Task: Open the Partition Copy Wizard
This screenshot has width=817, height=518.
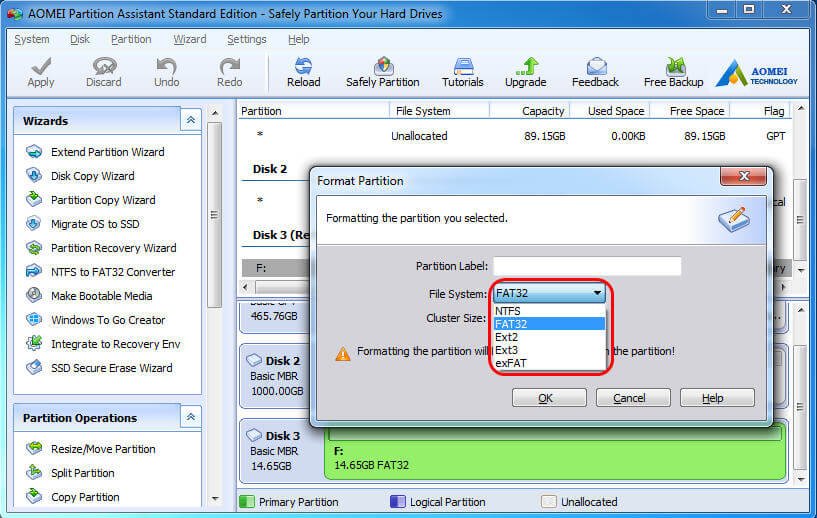Action: point(103,200)
